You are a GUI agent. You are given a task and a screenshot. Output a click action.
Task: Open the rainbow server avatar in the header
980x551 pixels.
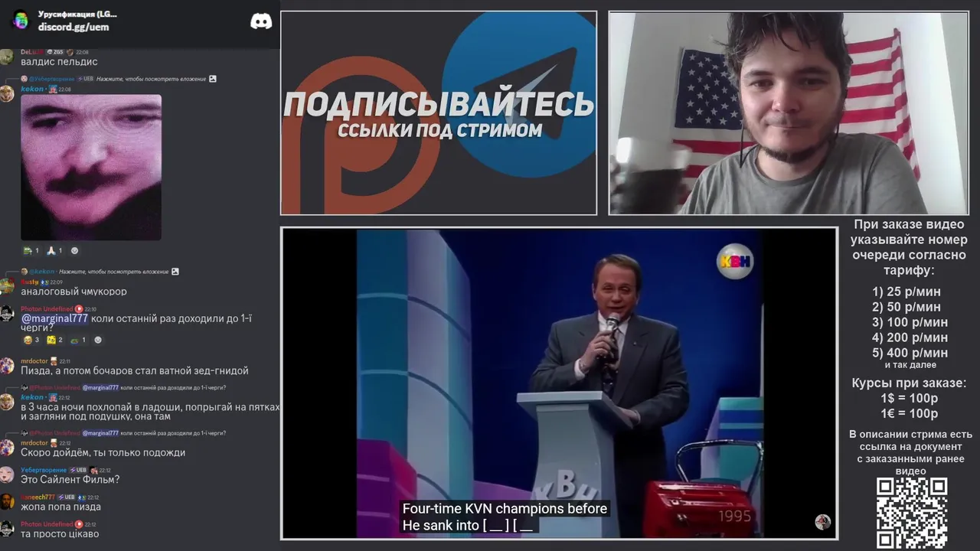tap(21, 21)
